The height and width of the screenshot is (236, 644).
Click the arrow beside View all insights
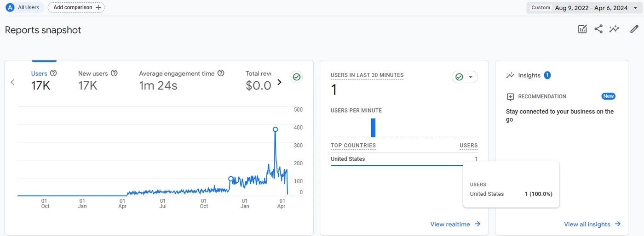pyautogui.click(x=618, y=224)
